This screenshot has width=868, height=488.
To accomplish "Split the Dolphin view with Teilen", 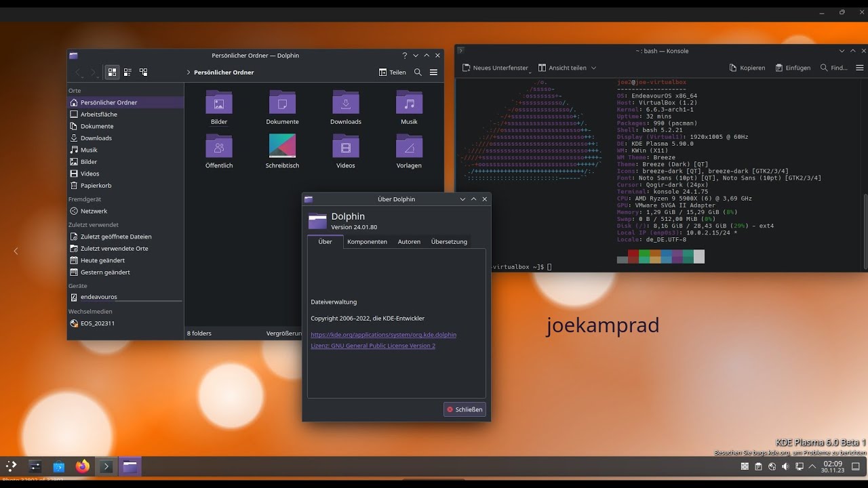I will [392, 73].
